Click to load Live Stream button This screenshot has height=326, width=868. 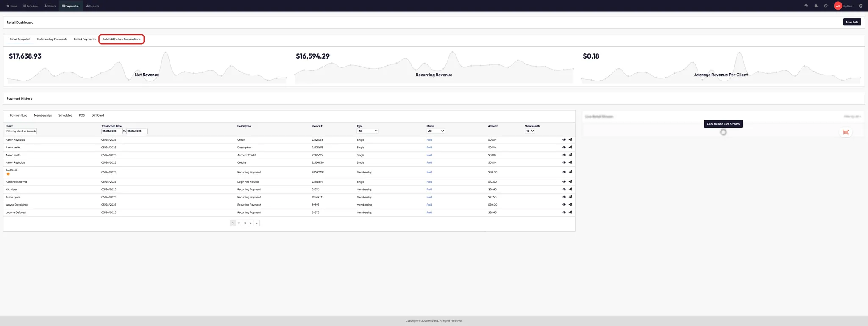723,124
